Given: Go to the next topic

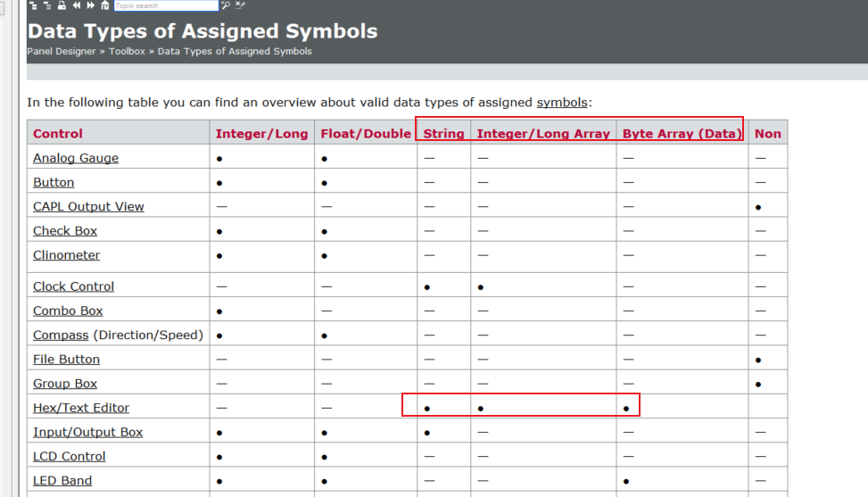Looking at the screenshot, I should coord(91,5).
